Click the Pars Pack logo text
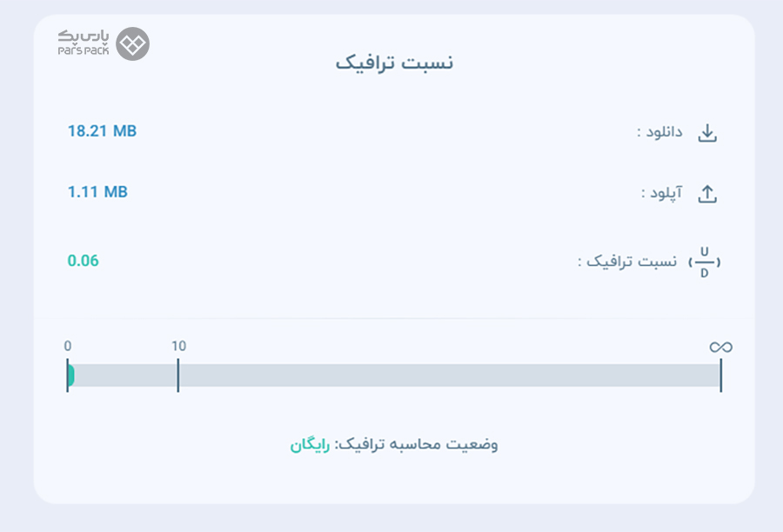 pyautogui.click(x=83, y=43)
